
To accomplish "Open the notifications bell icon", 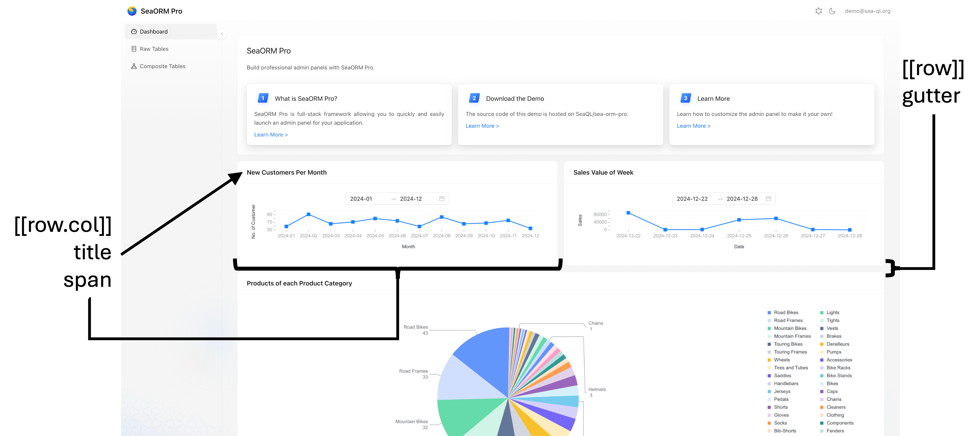I will tap(818, 11).
